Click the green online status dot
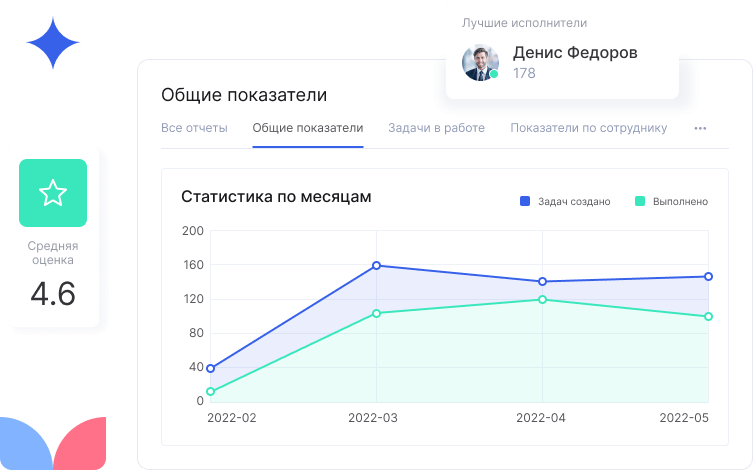 click(494, 74)
